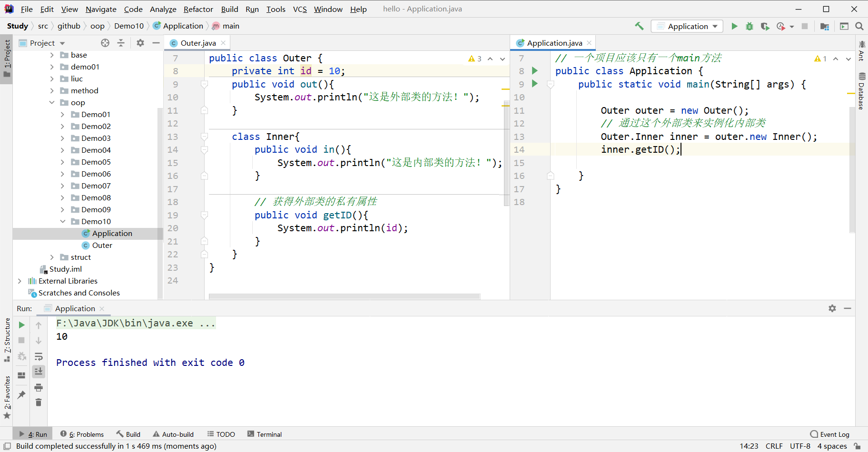This screenshot has height=452, width=868.
Task: Open the Refactor menu
Action: 198,9
